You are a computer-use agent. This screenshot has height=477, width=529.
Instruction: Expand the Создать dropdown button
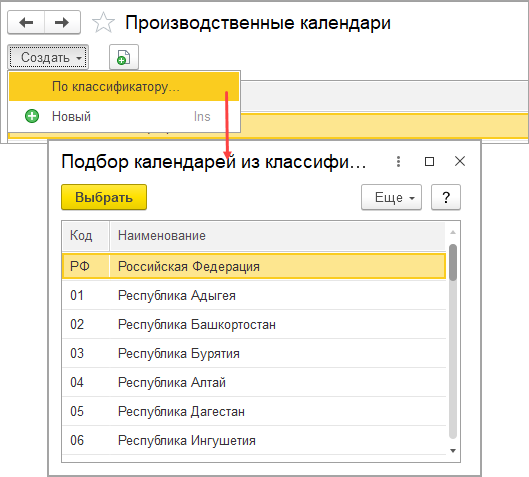pos(48,57)
